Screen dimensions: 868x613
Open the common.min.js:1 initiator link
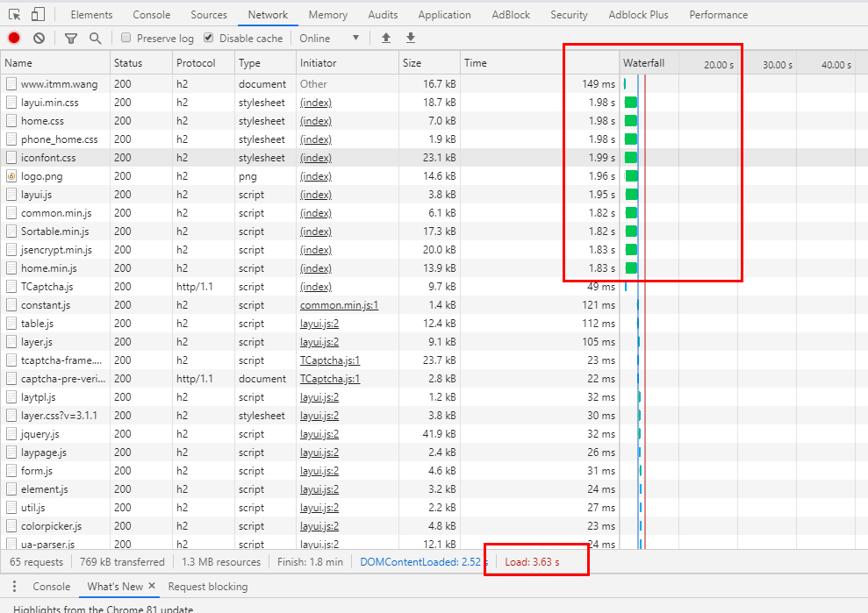click(340, 305)
